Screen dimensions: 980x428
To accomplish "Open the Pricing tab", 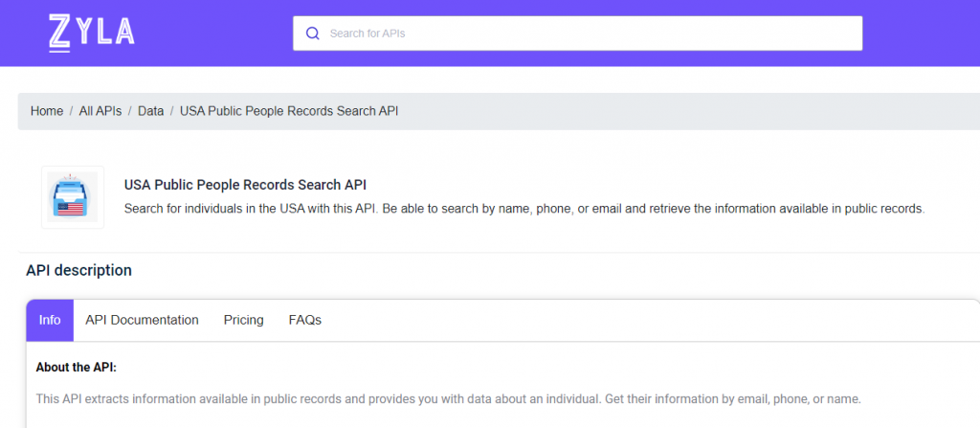I will 244,321.
